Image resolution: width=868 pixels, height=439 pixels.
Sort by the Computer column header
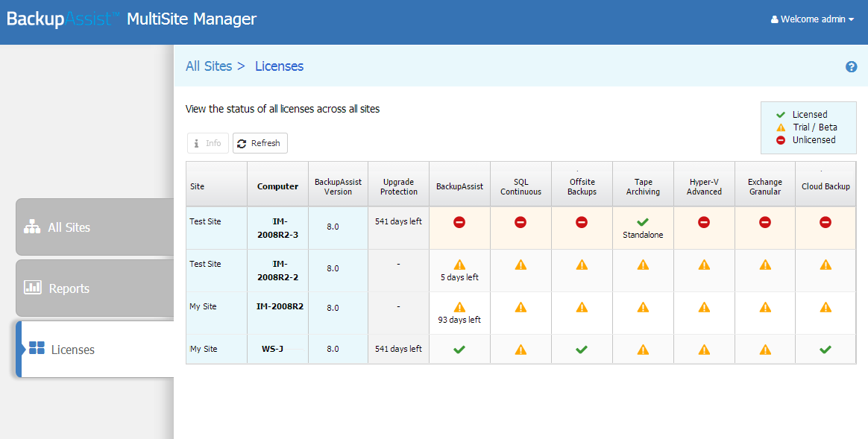pos(278,186)
